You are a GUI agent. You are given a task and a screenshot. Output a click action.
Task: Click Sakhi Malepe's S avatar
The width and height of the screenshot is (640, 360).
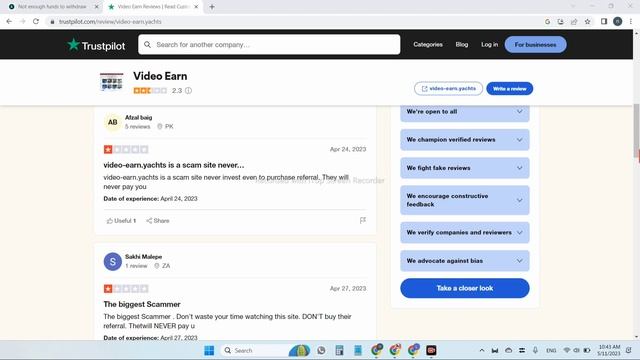coord(113,261)
